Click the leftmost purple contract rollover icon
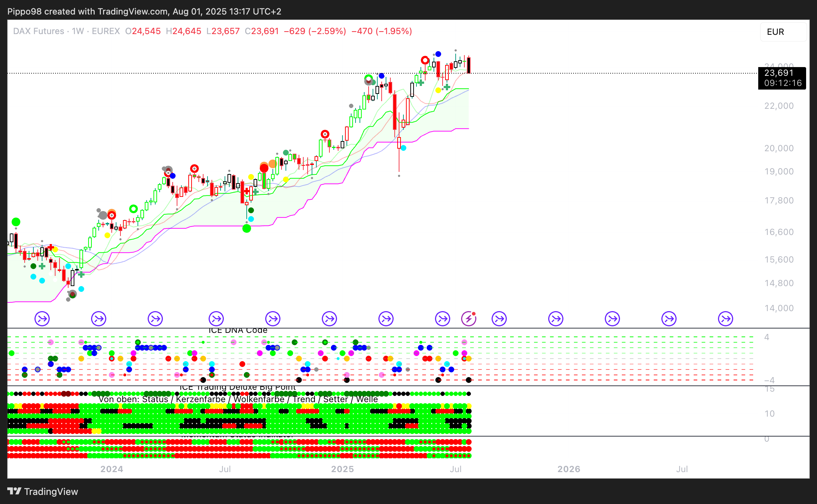 pos(42,319)
